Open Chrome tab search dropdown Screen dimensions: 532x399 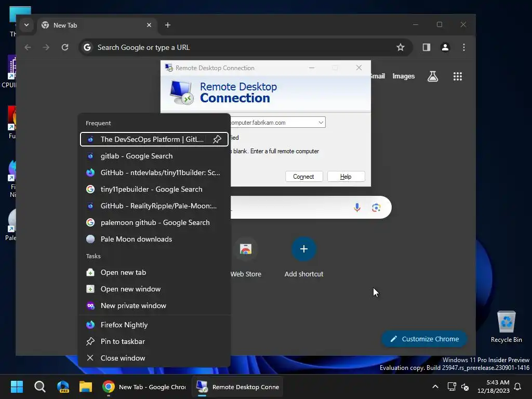coord(26,25)
